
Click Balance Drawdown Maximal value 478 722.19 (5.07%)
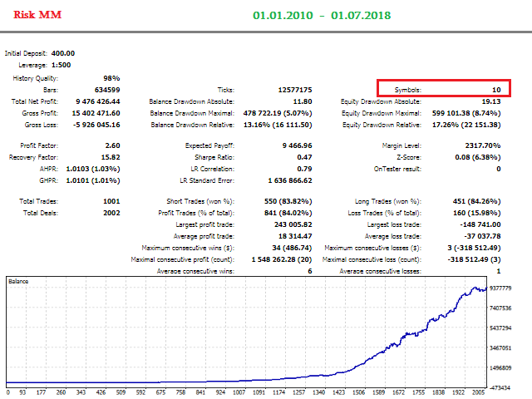pyautogui.click(x=278, y=113)
